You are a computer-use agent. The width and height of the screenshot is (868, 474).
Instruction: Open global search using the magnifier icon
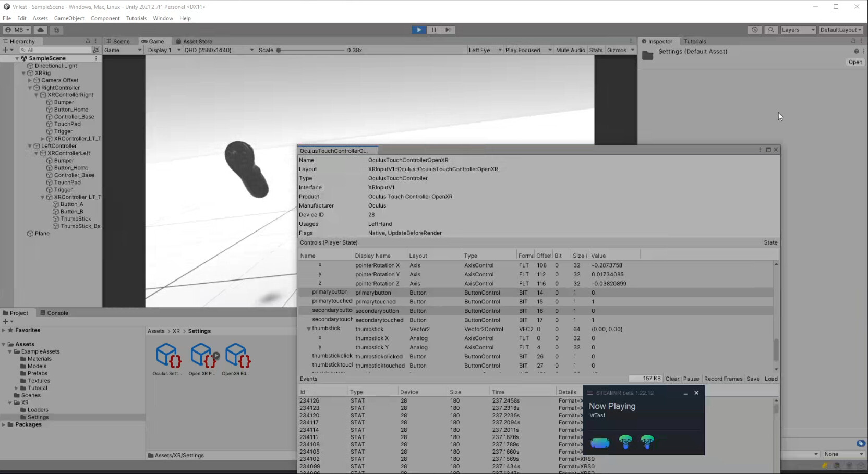coord(771,30)
